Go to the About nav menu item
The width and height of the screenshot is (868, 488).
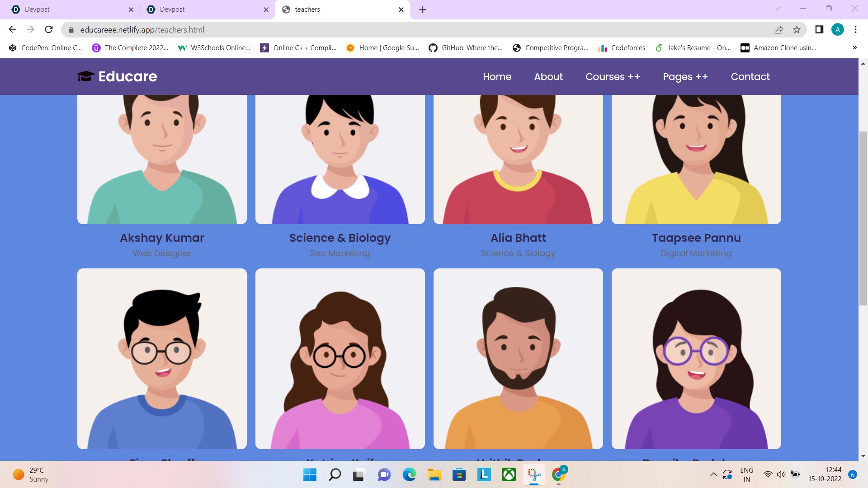[x=548, y=77]
